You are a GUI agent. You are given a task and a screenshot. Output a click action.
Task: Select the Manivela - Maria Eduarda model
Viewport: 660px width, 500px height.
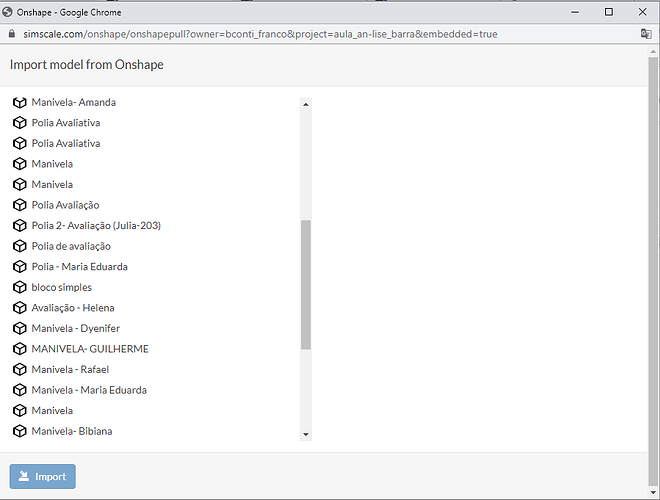coord(89,390)
